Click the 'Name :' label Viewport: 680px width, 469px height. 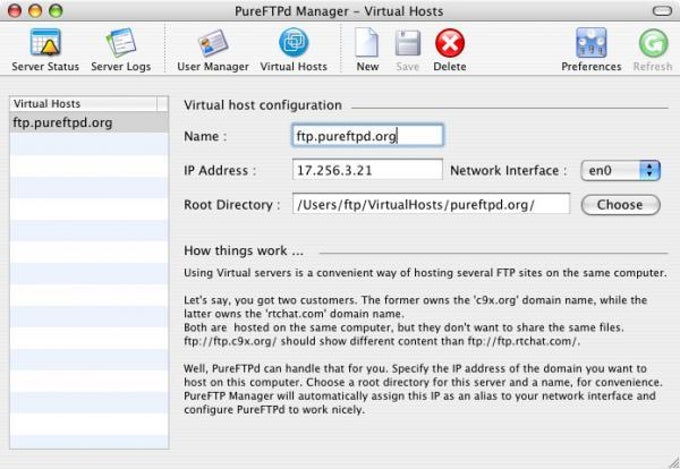pyautogui.click(x=205, y=136)
